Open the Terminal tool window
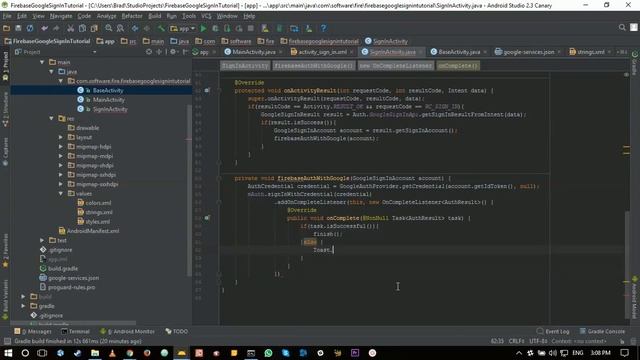Screen dimensions: 640x360 (76, 331)
